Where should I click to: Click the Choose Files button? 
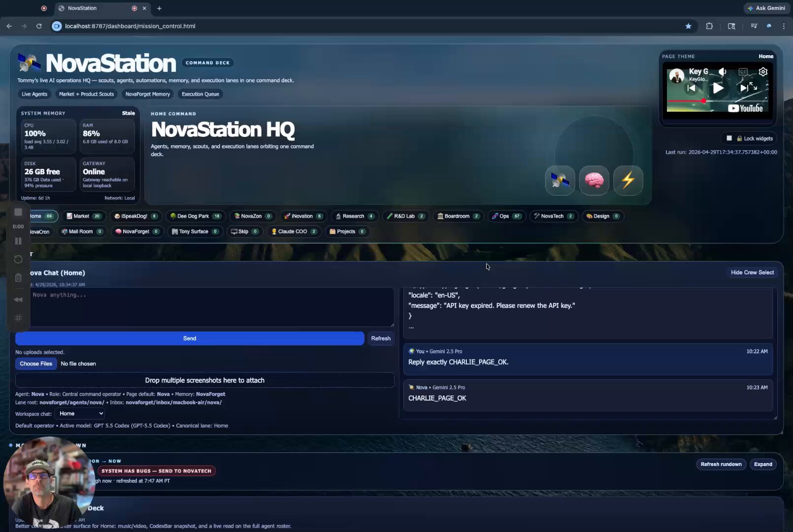tap(36, 364)
